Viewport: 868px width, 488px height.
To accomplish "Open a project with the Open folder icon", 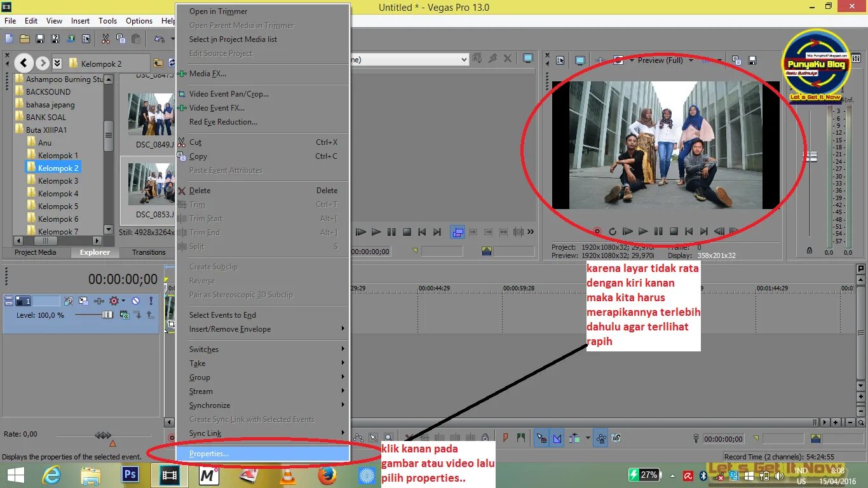I will pos(25,39).
